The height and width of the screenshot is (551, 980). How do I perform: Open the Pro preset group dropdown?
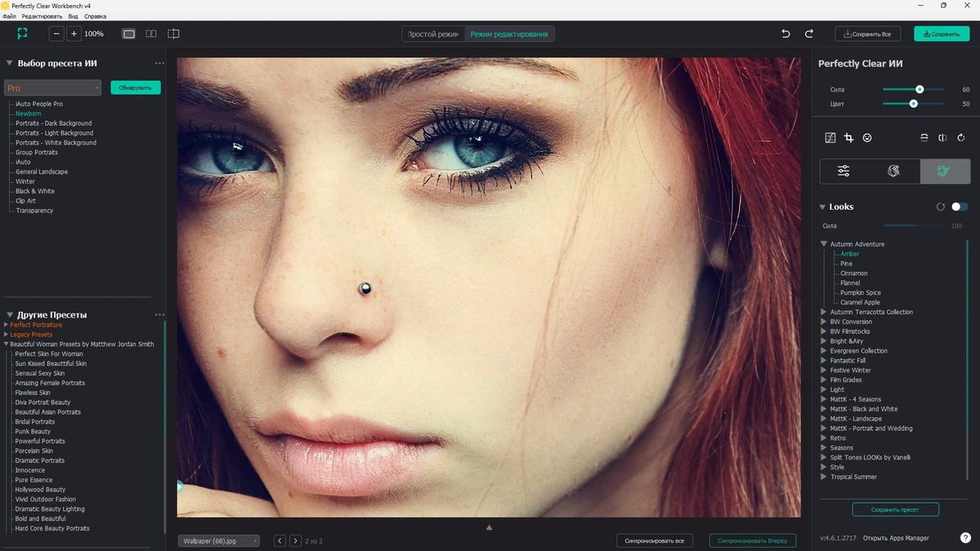point(52,87)
